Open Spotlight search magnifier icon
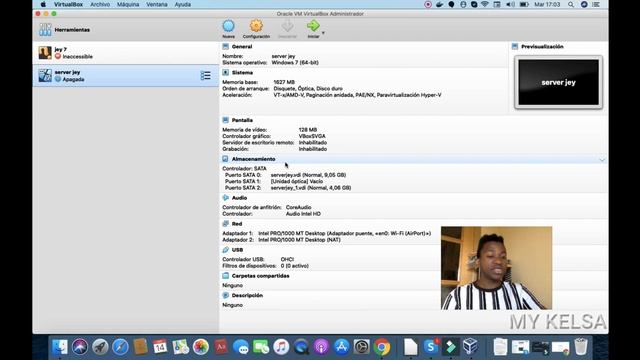640x360 pixels. click(x=571, y=4)
